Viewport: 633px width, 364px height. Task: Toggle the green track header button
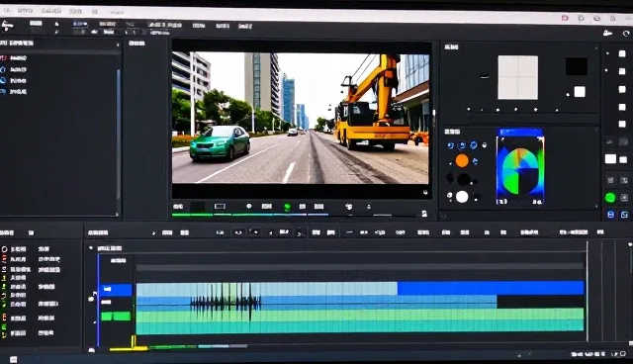[x=116, y=317]
